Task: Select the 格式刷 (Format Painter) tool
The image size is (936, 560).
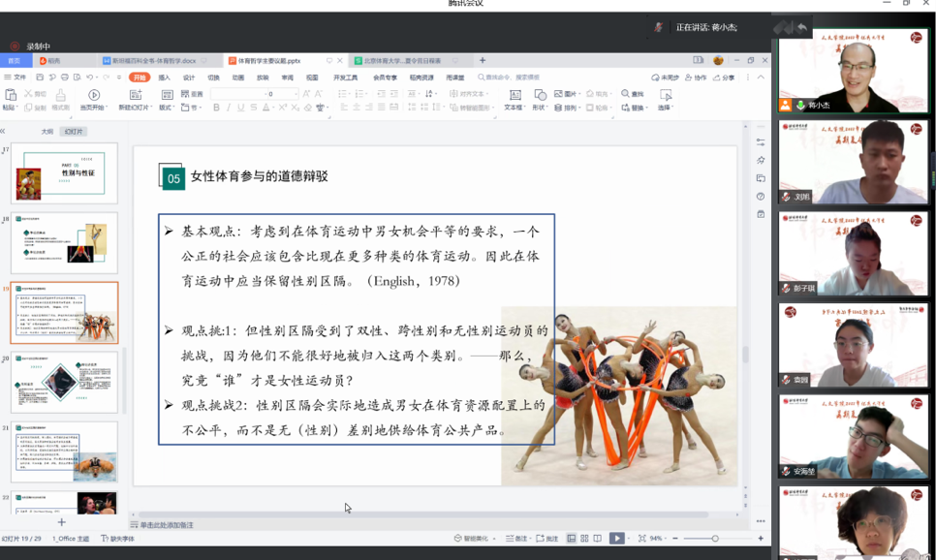Action: [x=62, y=95]
